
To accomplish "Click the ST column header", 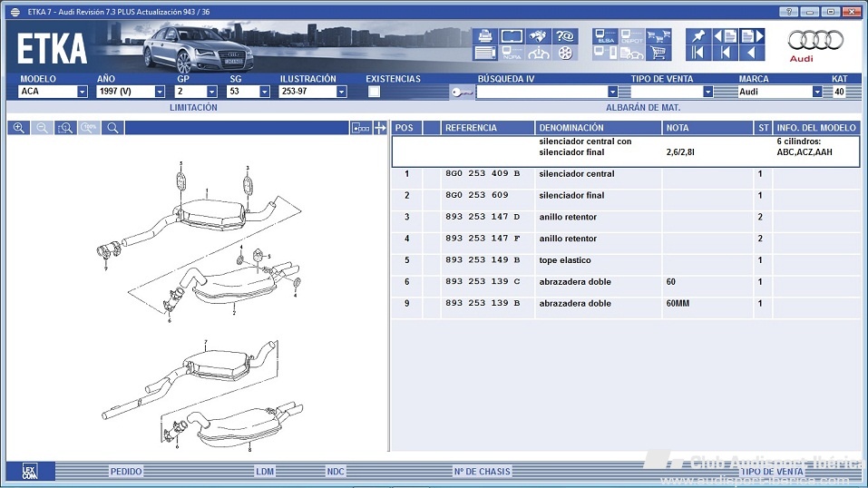I will coord(764,128).
